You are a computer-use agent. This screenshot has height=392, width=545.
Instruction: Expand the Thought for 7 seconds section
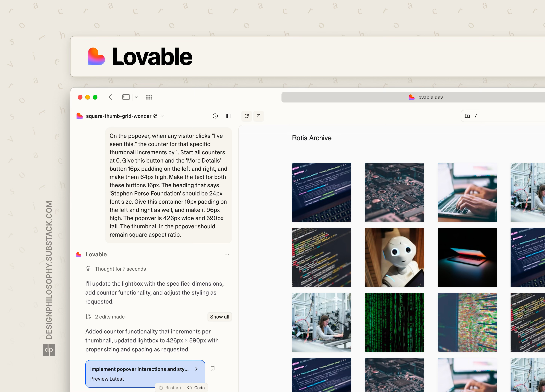pos(120,269)
